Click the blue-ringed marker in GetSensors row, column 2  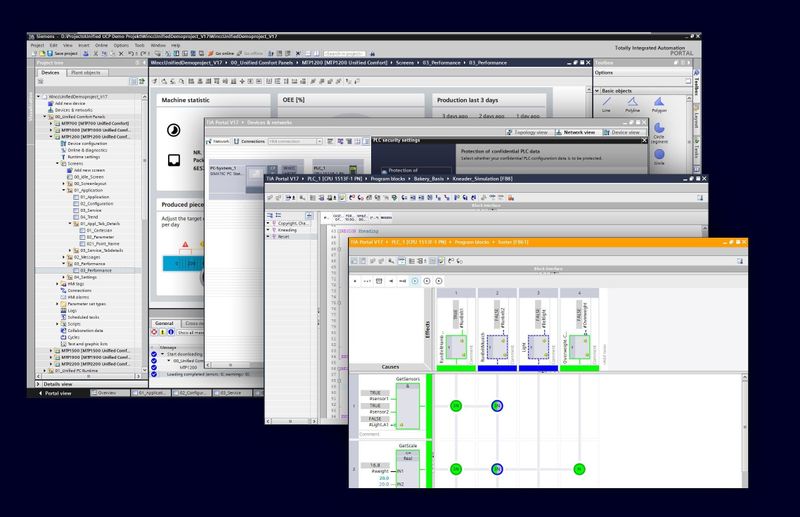(x=497, y=406)
